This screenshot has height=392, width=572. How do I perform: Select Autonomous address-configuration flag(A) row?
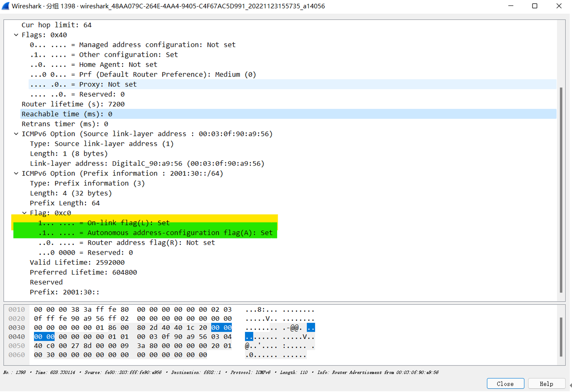(x=297, y=233)
